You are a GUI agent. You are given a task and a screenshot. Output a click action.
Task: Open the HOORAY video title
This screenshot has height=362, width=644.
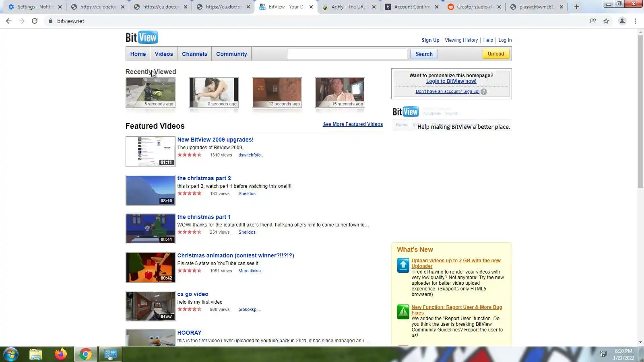coord(190,333)
